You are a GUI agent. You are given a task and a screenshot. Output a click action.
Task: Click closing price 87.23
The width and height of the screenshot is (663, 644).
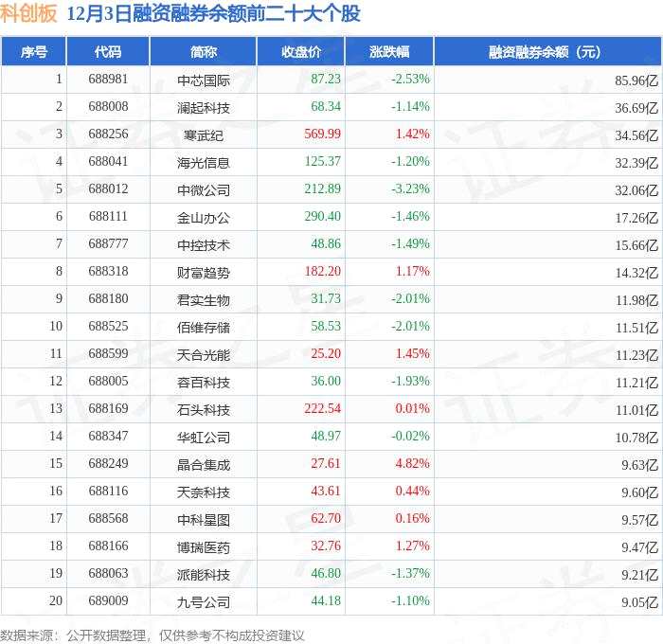click(x=326, y=79)
